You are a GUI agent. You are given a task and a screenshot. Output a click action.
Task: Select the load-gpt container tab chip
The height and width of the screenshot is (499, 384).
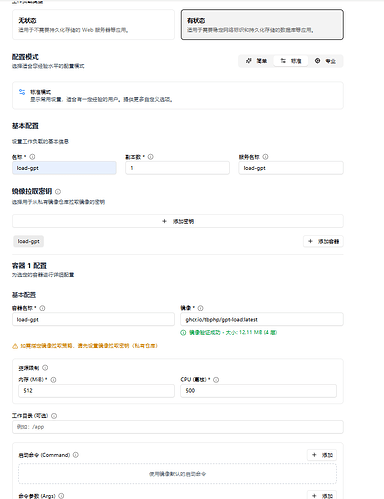click(29, 241)
